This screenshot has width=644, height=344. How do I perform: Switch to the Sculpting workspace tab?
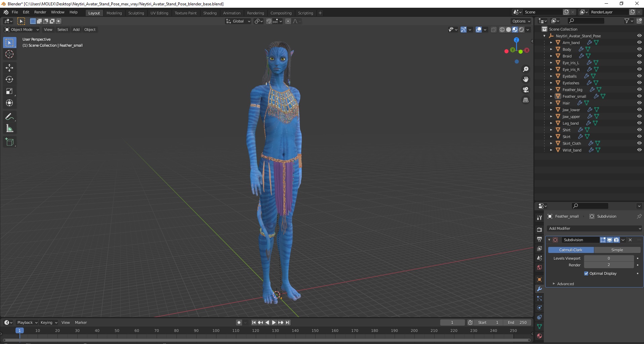tap(136, 13)
